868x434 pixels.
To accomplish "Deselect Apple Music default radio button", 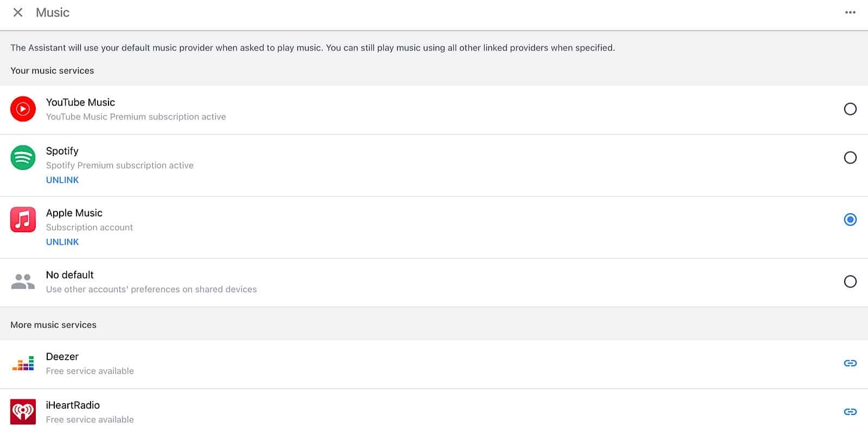I will (x=851, y=219).
